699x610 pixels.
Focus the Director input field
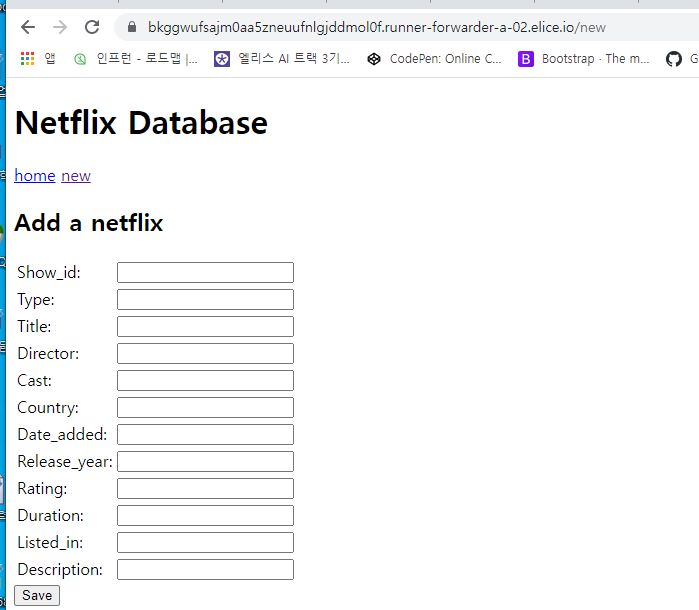[x=206, y=353]
